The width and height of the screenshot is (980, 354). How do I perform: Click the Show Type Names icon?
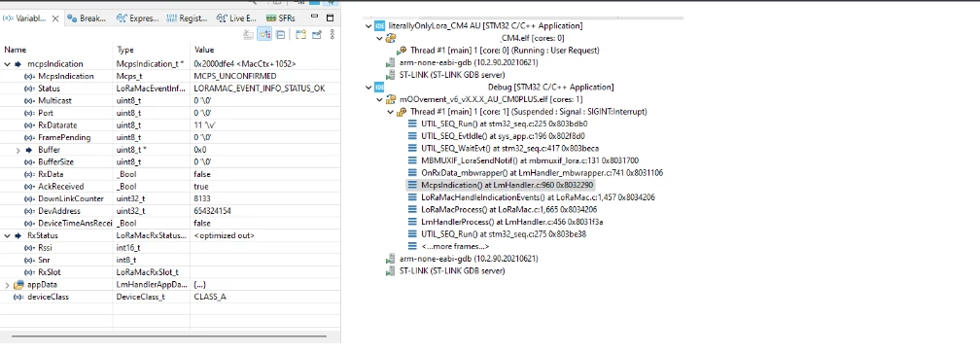point(249,35)
